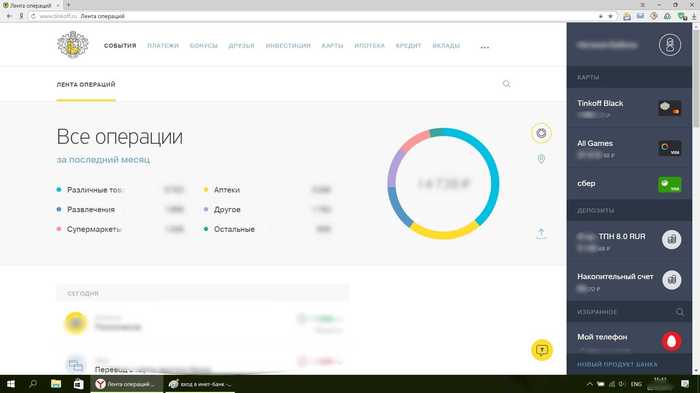The width and height of the screenshot is (700, 393).
Task: Select the ЛЕНТА ОПЕРАЦИЙ tab
Action: tap(86, 84)
